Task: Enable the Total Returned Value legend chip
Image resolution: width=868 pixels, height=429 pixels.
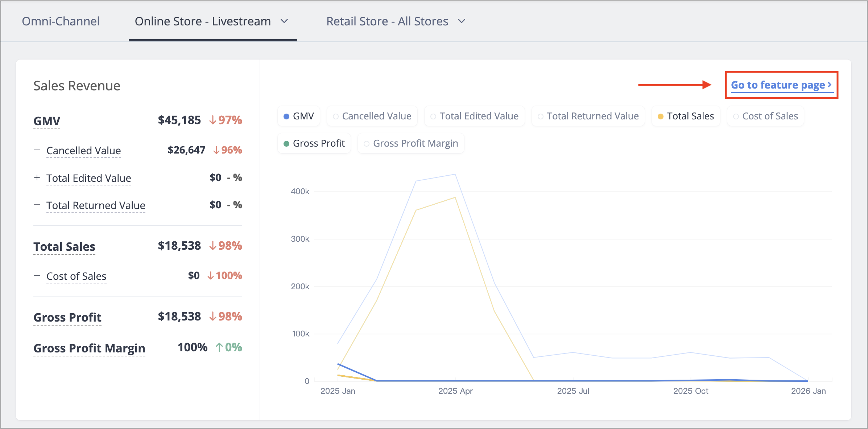Action: 588,116
